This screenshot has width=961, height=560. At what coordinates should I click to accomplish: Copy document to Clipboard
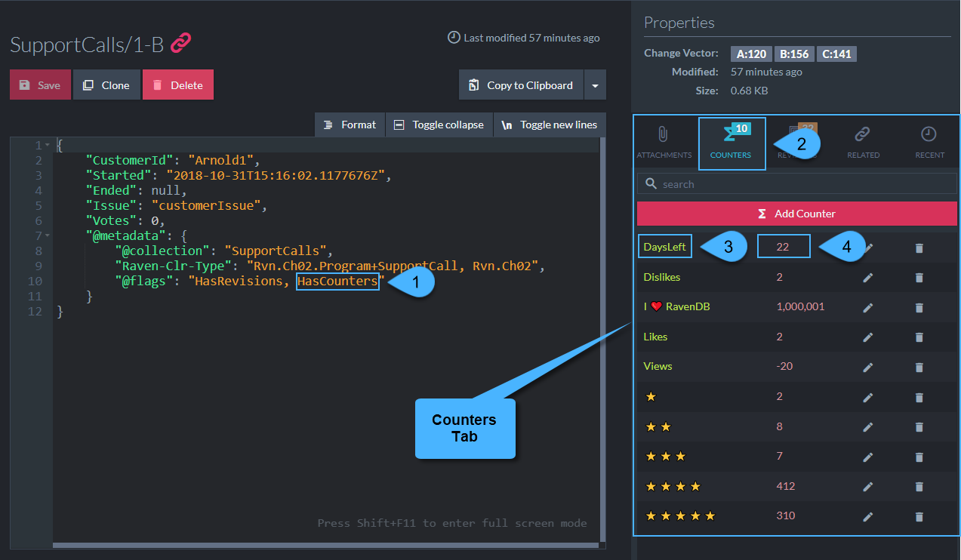tap(521, 85)
